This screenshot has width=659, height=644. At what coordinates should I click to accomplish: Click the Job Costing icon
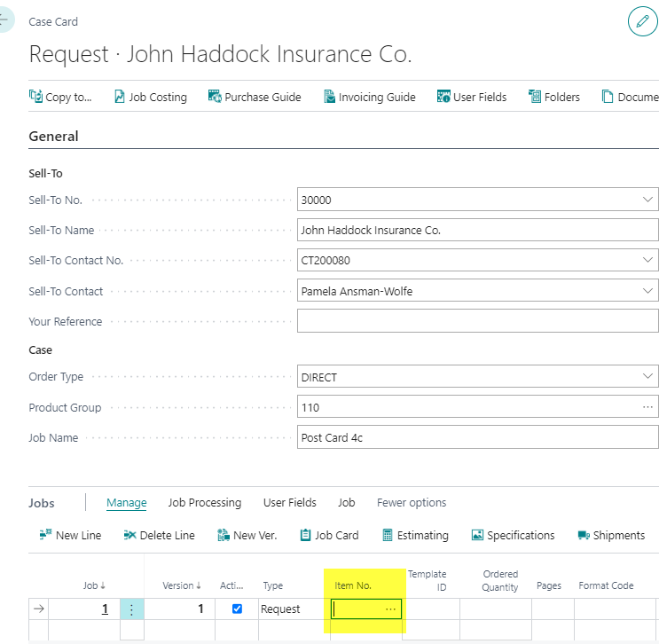coord(120,97)
